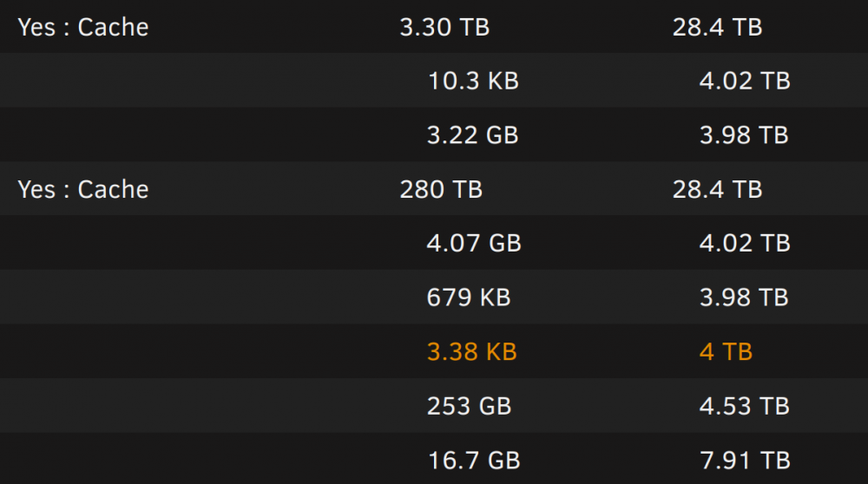Click the 4.53 TB size value
This screenshot has height=484, width=868.
pos(745,406)
